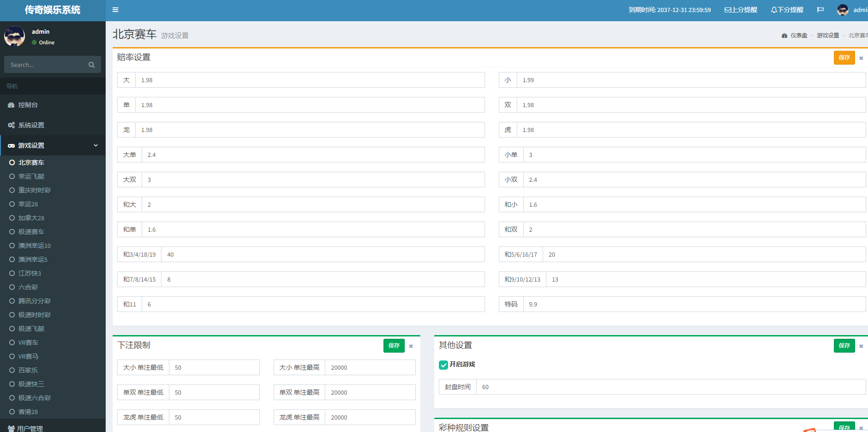Image resolution: width=868 pixels, height=432 pixels.
Task: Close the 下注限制 panel
Action: 411,346
